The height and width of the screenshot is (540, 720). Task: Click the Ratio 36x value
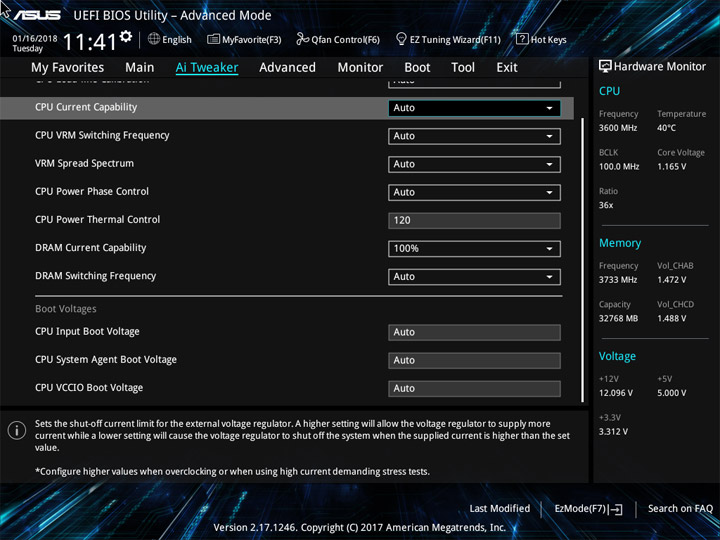[x=606, y=205]
